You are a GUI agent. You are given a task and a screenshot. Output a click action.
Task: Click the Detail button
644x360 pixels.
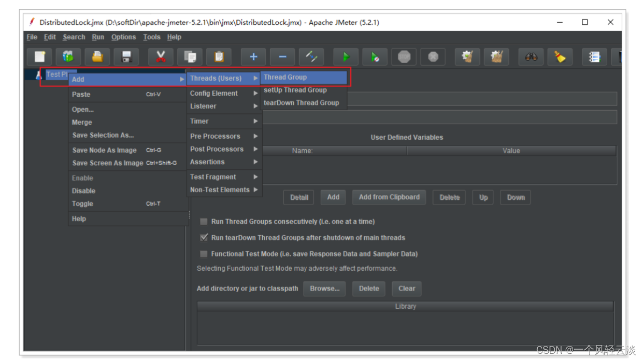click(299, 197)
